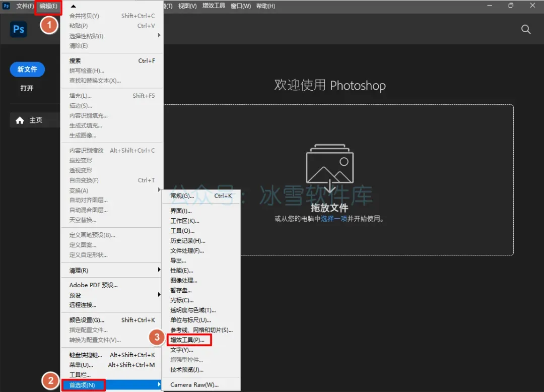The height and width of the screenshot is (392, 544).
Task: Choose 搜索 in the edit menu
Action: [x=112, y=60]
